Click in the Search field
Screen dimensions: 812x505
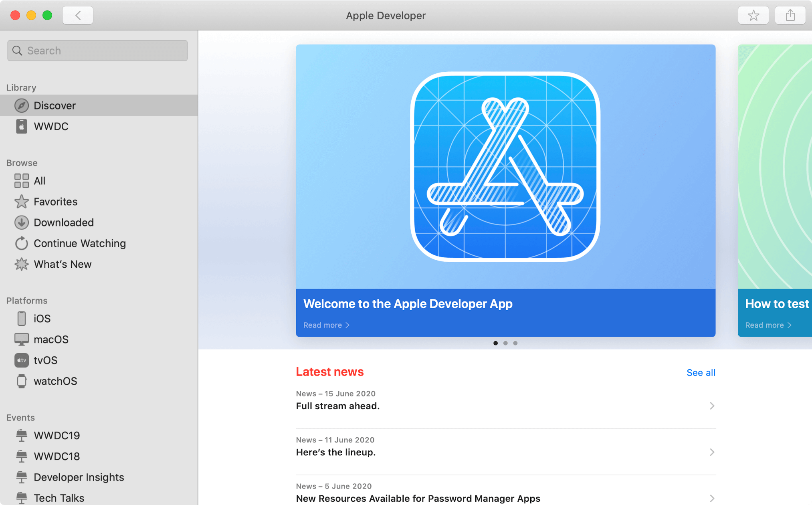click(x=97, y=50)
